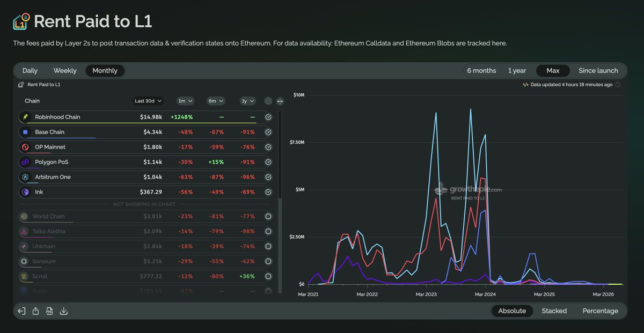Click the Scroll logo icon

coord(24,277)
